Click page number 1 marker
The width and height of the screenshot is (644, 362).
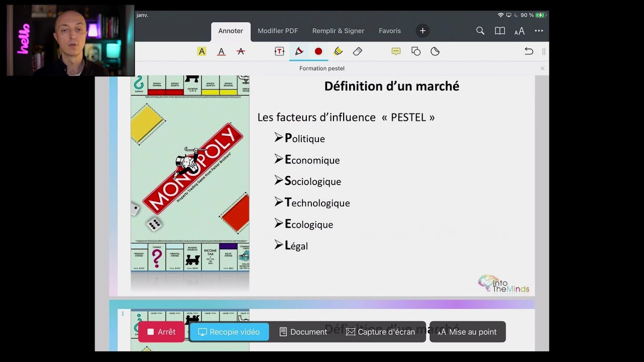[x=122, y=314]
